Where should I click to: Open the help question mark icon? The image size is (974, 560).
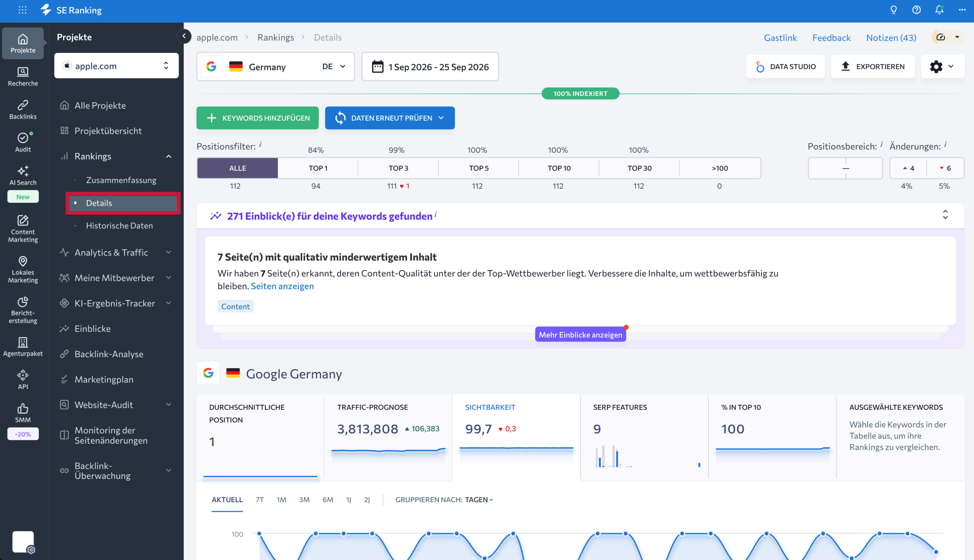click(x=916, y=10)
